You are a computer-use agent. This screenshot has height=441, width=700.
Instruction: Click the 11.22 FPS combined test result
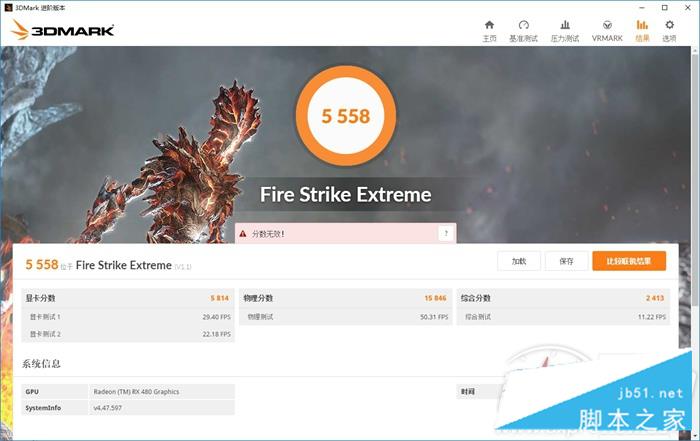coord(652,317)
